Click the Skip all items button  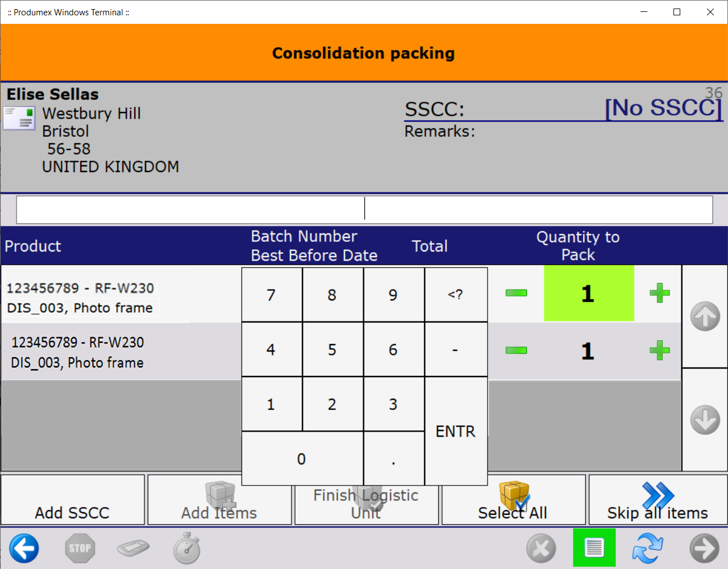(x=658, y=500)
